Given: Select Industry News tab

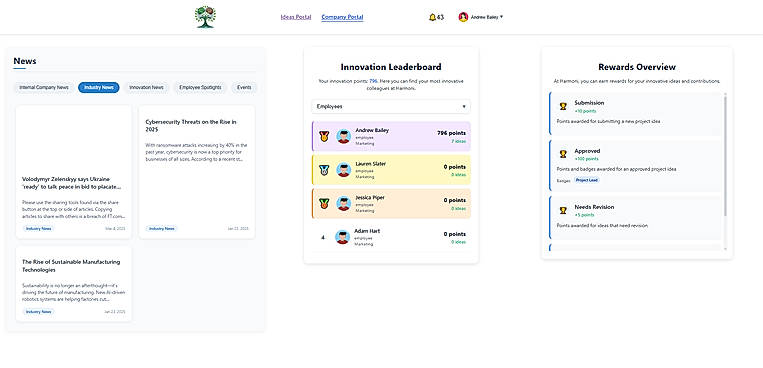Looking at the screenshot, I should coord(99,88).
